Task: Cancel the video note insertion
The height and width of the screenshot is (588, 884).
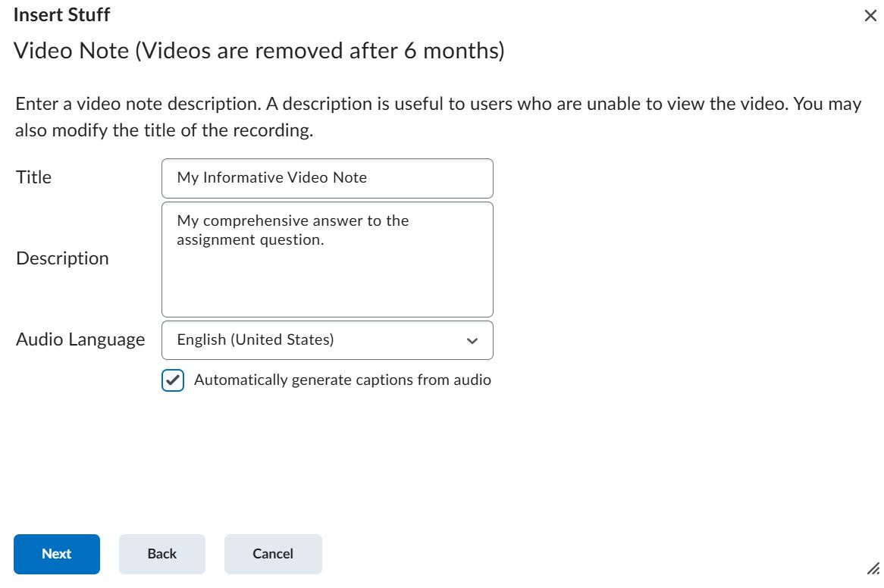Action: pos(273,554)
